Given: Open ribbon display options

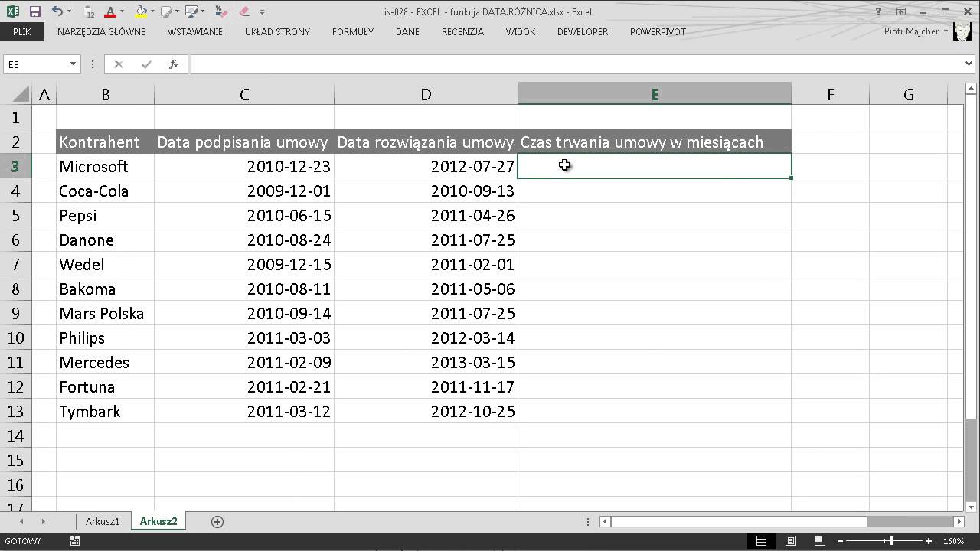Looking at the screenshot, I should [x=901, y=11].
